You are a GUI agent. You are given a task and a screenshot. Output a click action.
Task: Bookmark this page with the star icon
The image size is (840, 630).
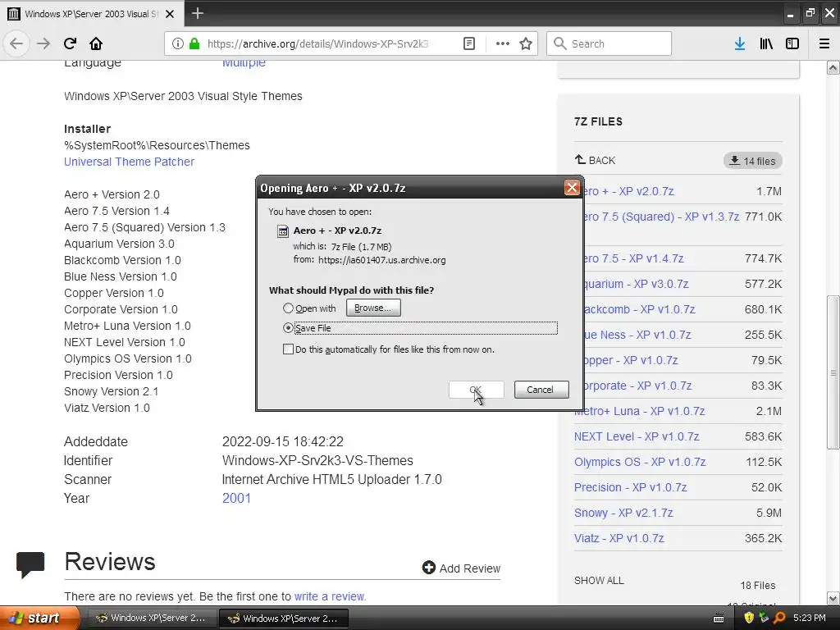(526, 43)
